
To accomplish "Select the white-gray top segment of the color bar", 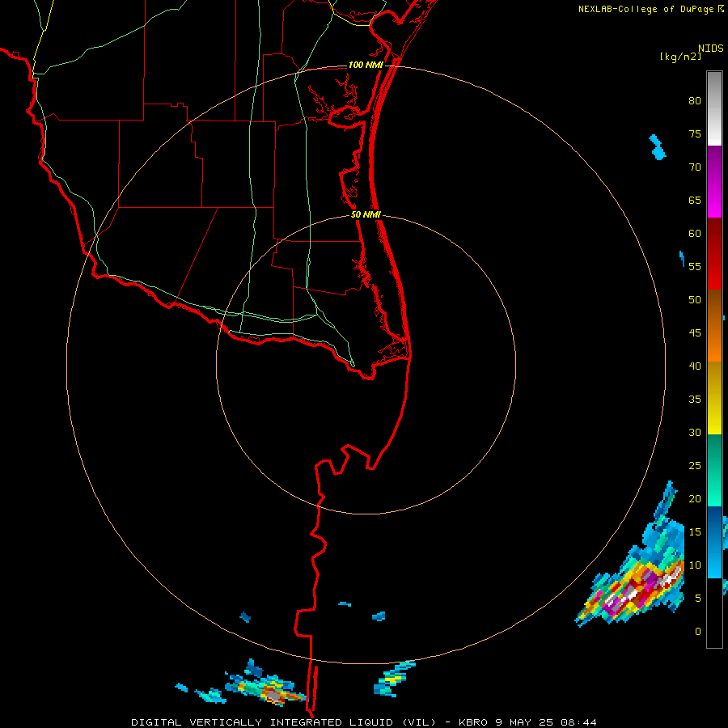I will 714,108.
